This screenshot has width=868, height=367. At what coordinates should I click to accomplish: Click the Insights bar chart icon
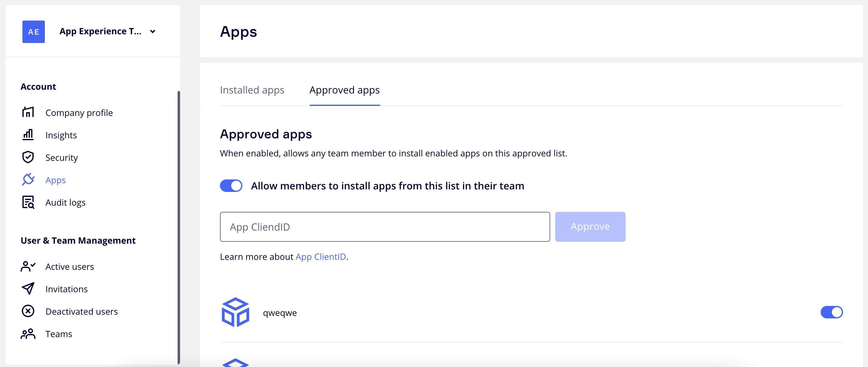[x=28, y=135]
